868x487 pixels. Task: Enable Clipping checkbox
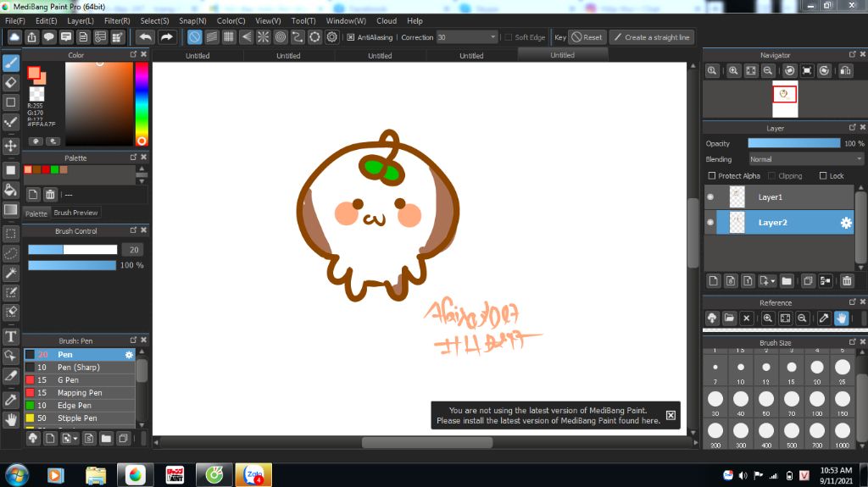[x=771, y=175]
